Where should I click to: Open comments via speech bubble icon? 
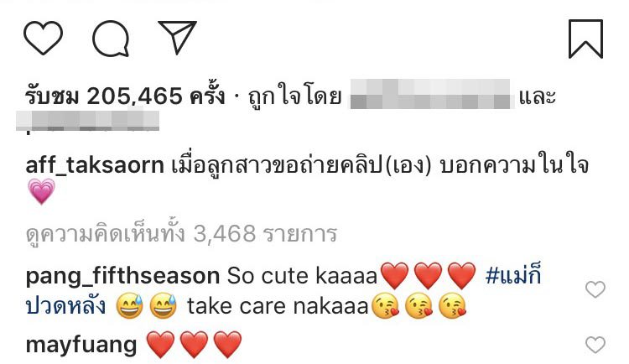tap(111, 39)
